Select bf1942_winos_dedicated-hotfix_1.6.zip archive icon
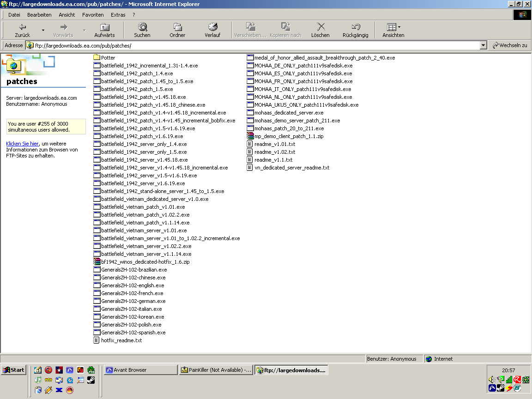The width and height of the screenshot is (532, 399). coord(97,261)
